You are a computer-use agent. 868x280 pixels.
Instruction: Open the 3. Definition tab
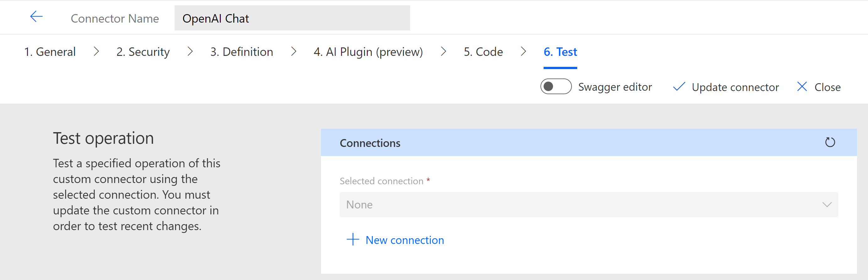[241, 52]
